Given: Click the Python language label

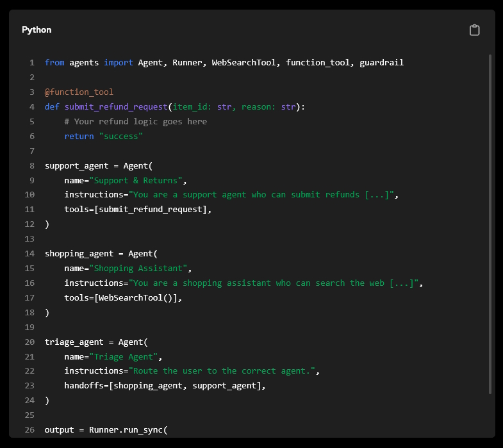Looking at the screenshot, I should (x=37, y=30).
